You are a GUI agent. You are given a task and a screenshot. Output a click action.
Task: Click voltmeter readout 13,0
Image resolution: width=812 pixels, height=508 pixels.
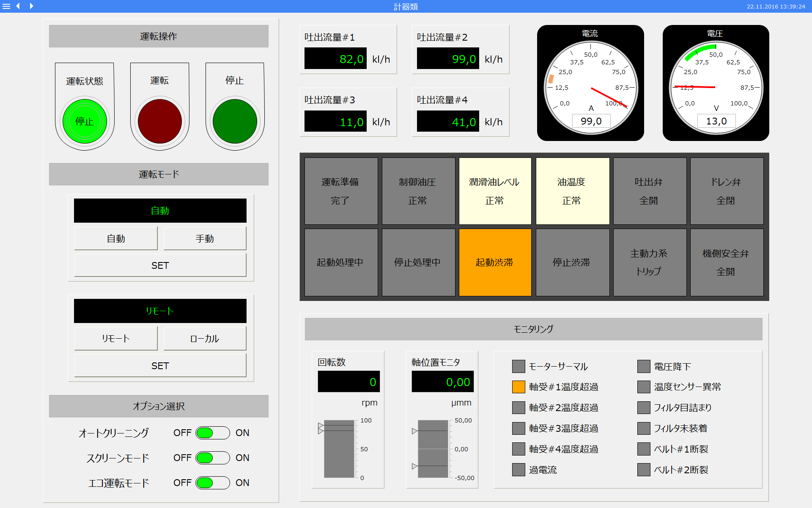pos(716,121)
